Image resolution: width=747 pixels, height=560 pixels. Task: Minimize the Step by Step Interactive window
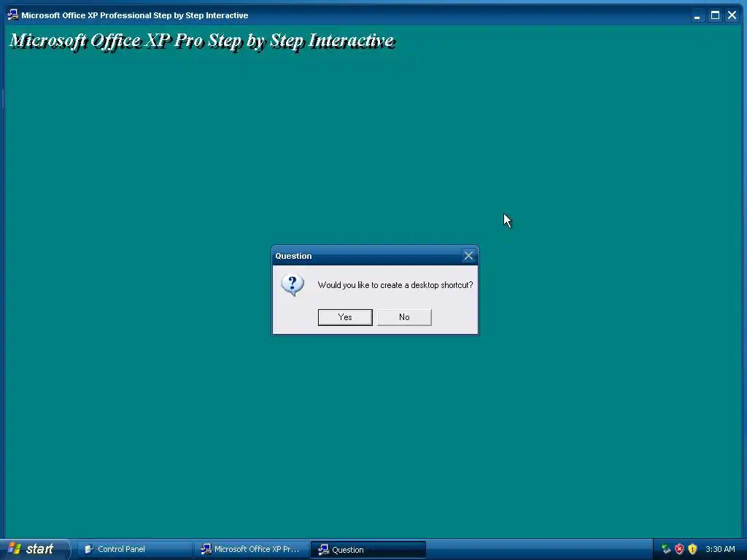(x=697, y=15)
